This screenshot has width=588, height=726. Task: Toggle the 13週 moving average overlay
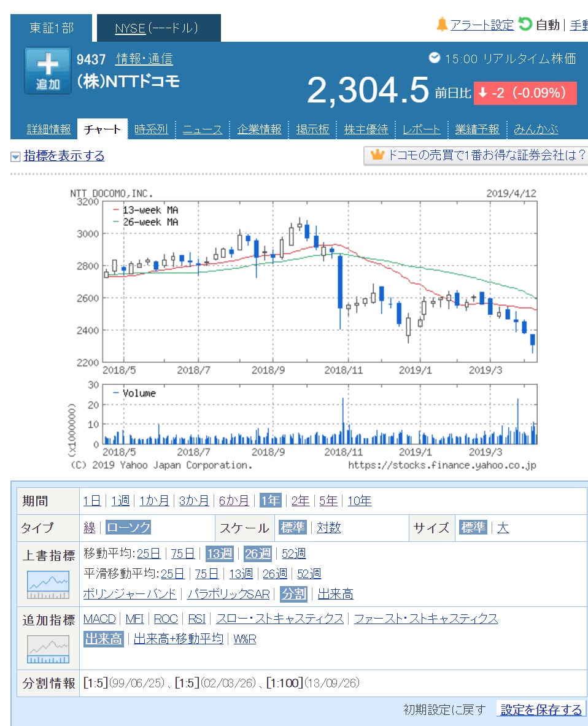coord(220,554)
